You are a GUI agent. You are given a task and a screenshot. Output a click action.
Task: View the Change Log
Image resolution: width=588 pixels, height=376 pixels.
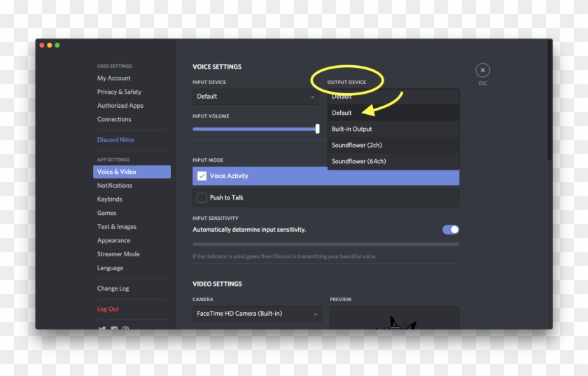tap(113, 288)
